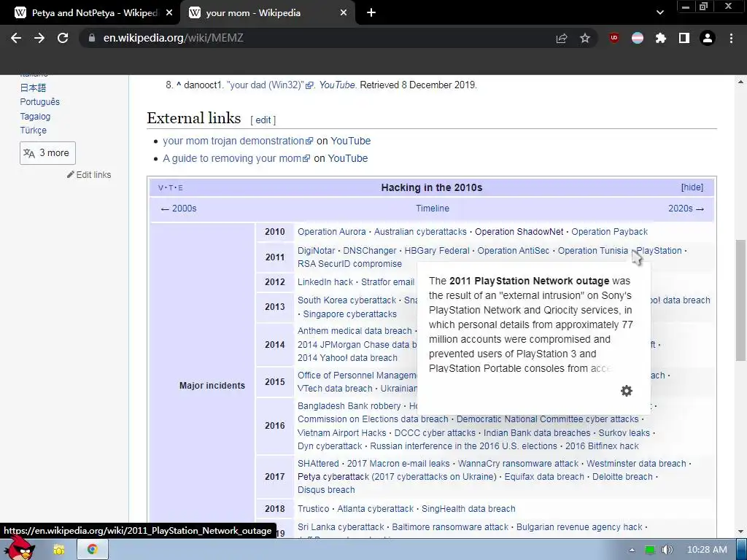Bookmark this page with the star icon

coord(585,38)
